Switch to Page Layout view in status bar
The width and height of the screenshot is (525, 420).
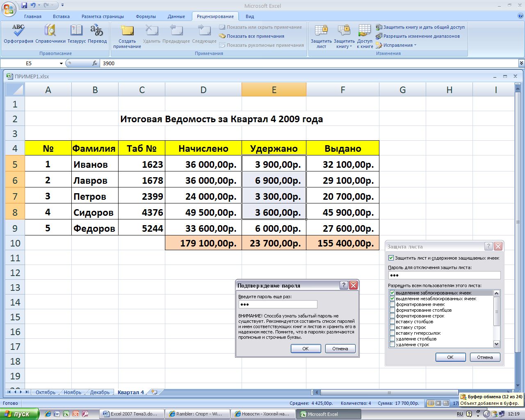tap(438, 403)
